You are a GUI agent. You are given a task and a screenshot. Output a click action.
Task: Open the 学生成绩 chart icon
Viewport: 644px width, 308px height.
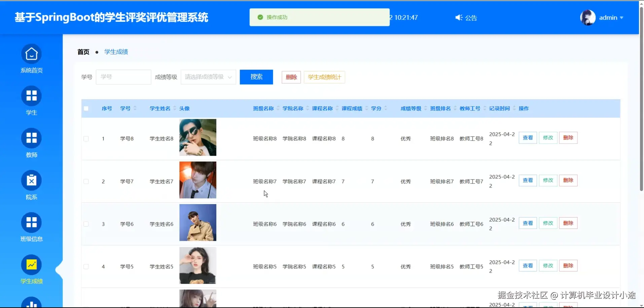coord(31,265)
